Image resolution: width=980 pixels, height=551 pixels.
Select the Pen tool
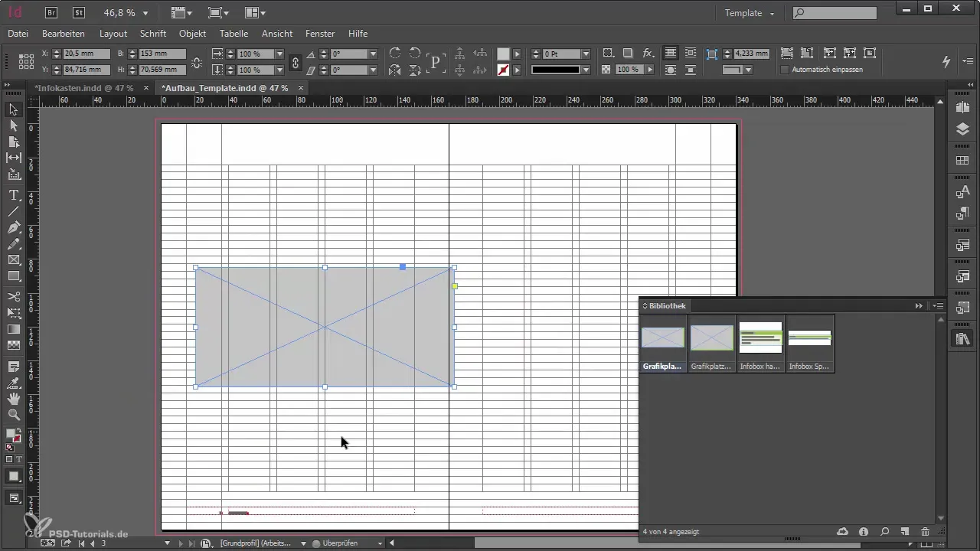pyautogui.click(x=13, y=228)
